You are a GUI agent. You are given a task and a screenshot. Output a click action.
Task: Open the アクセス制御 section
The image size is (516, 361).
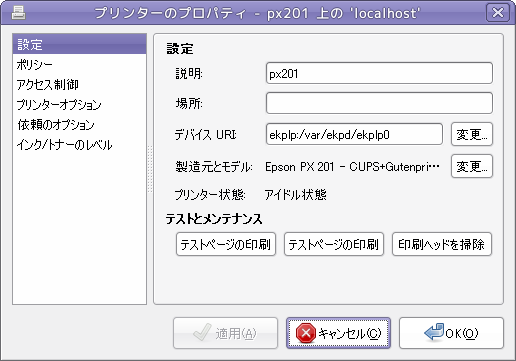pyautogui.click(x=79, y=84)
